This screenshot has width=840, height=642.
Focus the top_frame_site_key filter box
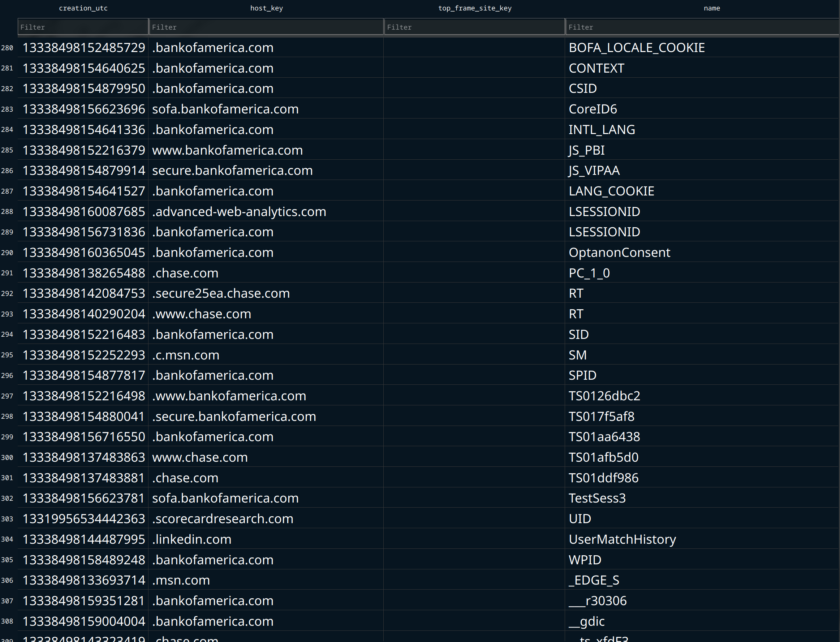pos(474,27)
